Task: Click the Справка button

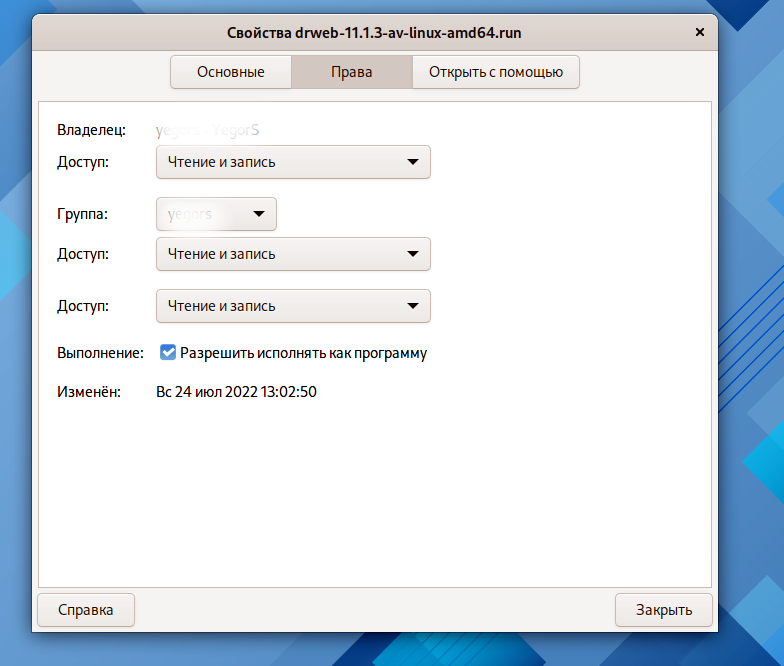Action: 86,610
